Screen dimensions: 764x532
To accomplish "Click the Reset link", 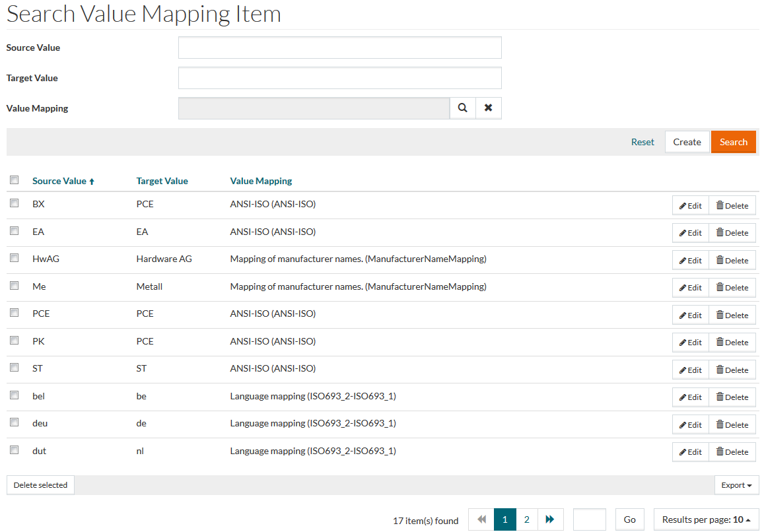I will (642, 142).
